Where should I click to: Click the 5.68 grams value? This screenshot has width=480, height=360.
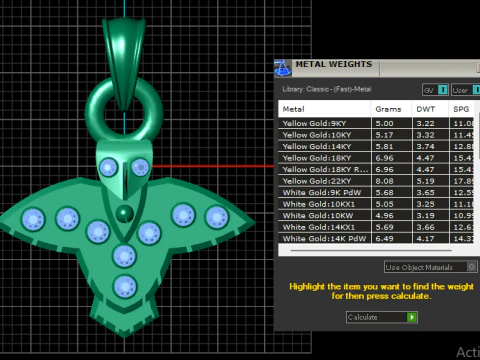384,192
